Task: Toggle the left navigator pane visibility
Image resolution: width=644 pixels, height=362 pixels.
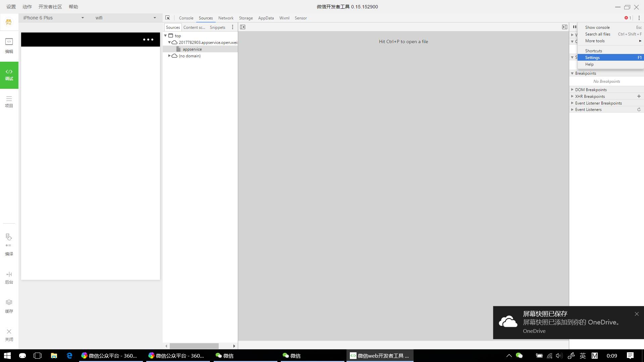Action: pos(243,27)
